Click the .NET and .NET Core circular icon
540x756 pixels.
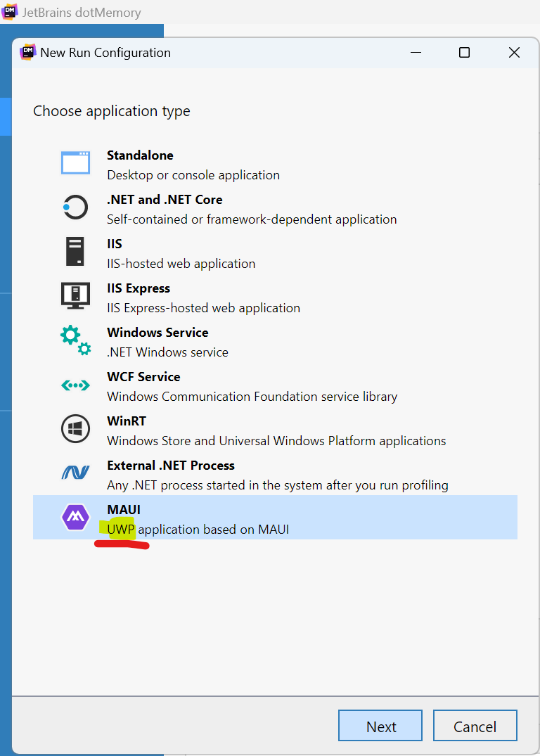click(x=75, y=207)
